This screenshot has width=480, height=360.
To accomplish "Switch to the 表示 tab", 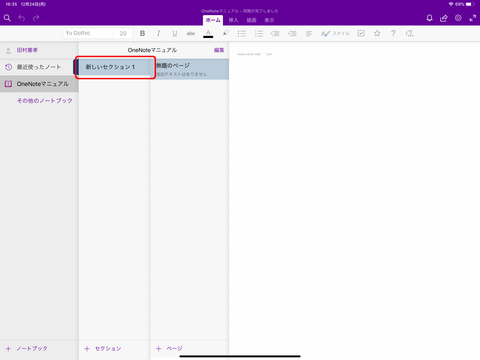I will (x=269, y=20).
